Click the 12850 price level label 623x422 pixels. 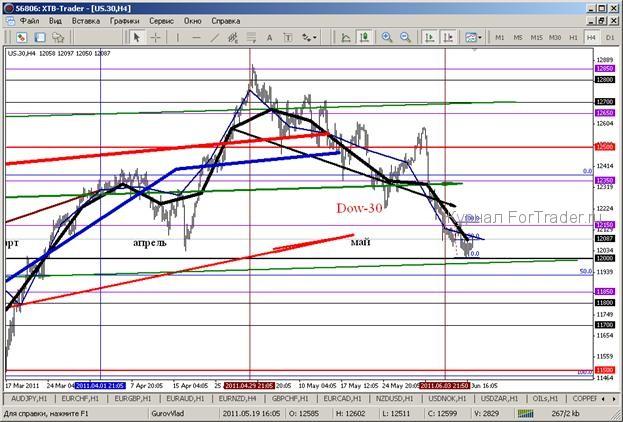tap(605, 69)
